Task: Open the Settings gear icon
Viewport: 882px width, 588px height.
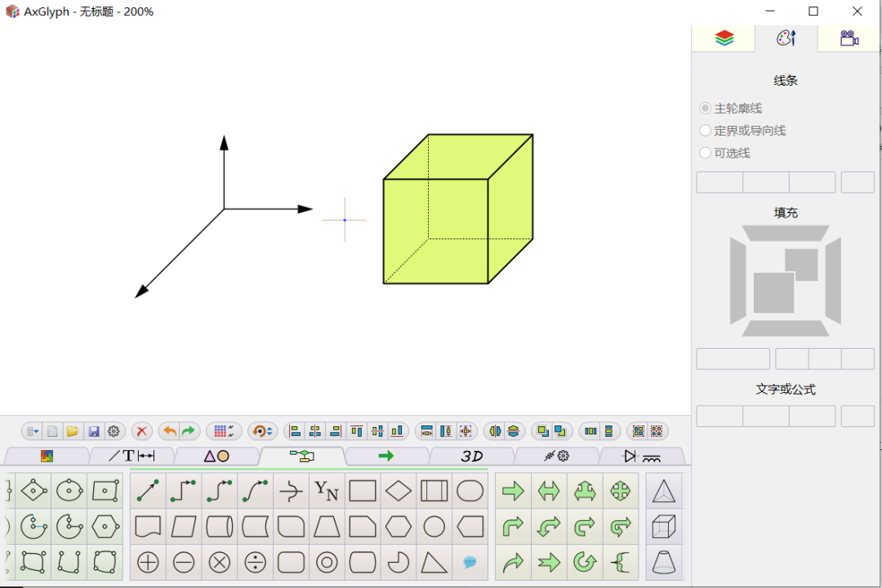Action: point(114,431)
